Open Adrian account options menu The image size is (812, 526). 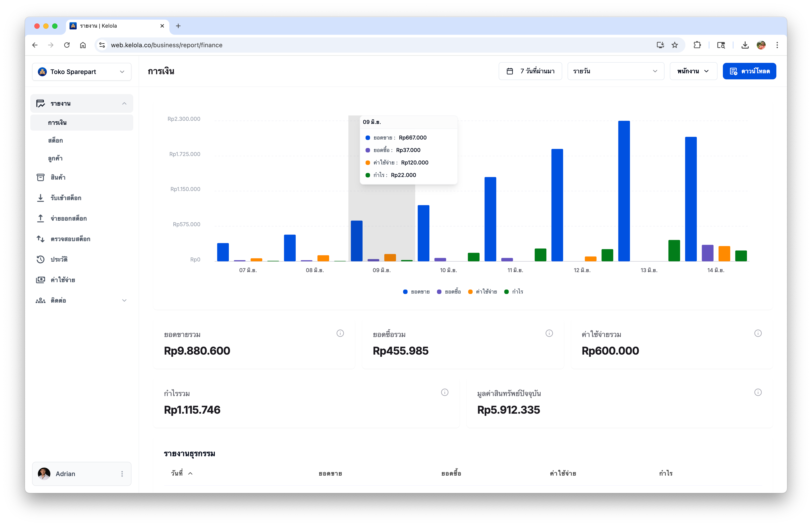(x=122, y=474)
